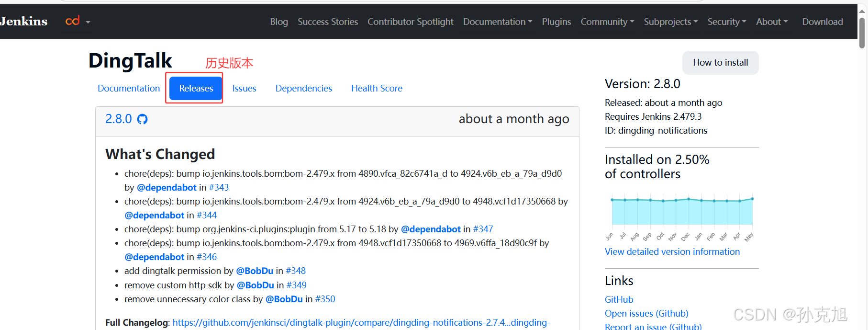Open Plugins in the top navigation

coord(556,22)
